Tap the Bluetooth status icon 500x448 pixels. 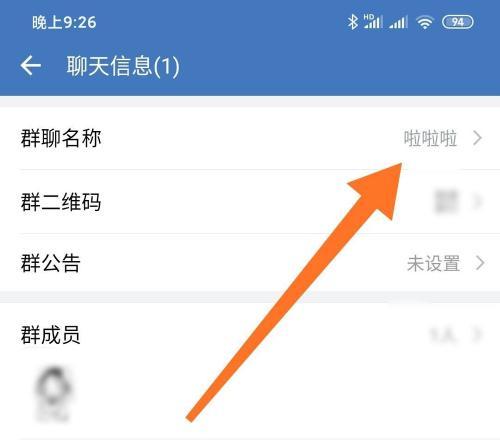(x=353, y=22)
